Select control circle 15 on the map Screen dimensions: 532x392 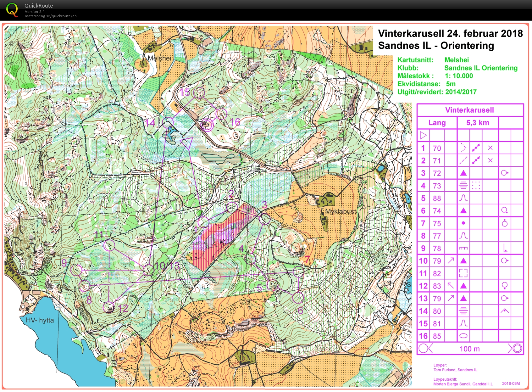(199, 93)
